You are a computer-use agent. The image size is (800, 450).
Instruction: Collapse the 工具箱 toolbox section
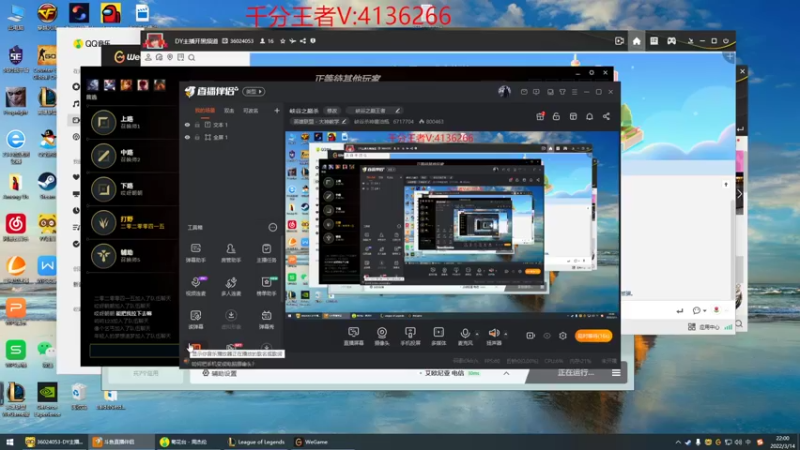click(272, 227)
